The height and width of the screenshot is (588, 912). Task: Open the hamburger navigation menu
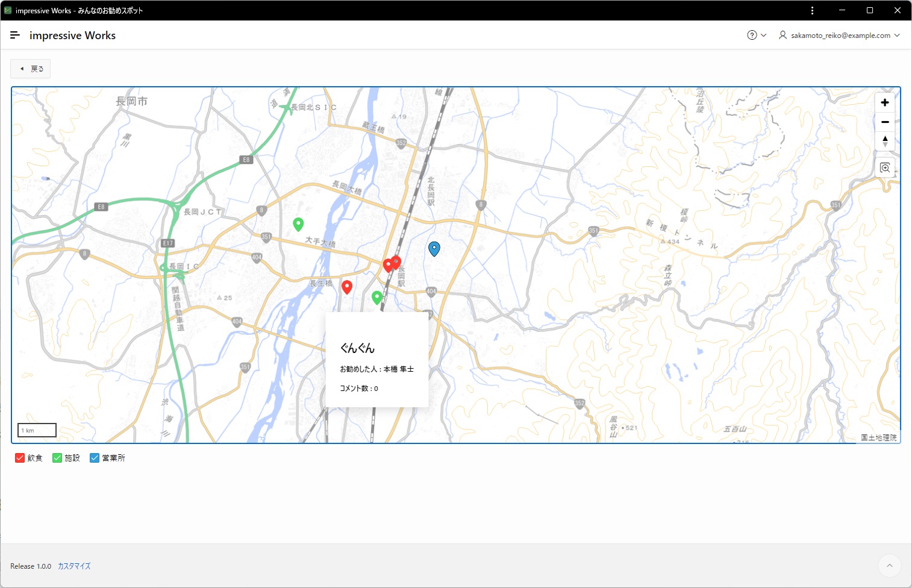tap(15, 35)
